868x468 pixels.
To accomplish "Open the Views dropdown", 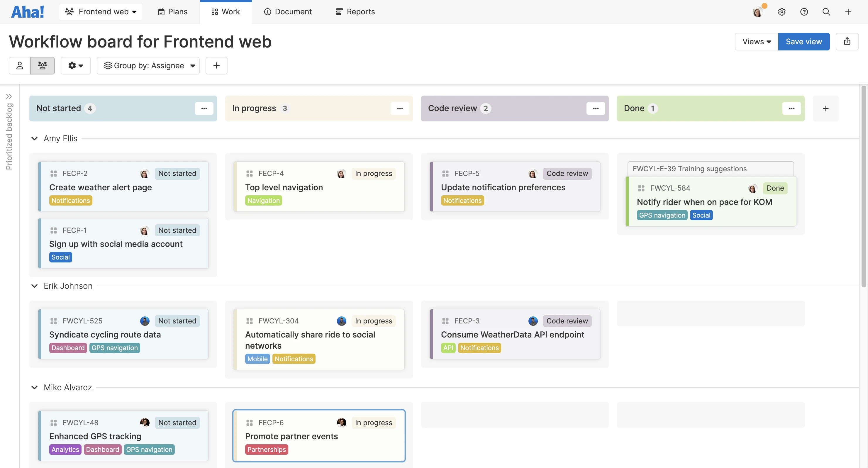I will [756, 41].
